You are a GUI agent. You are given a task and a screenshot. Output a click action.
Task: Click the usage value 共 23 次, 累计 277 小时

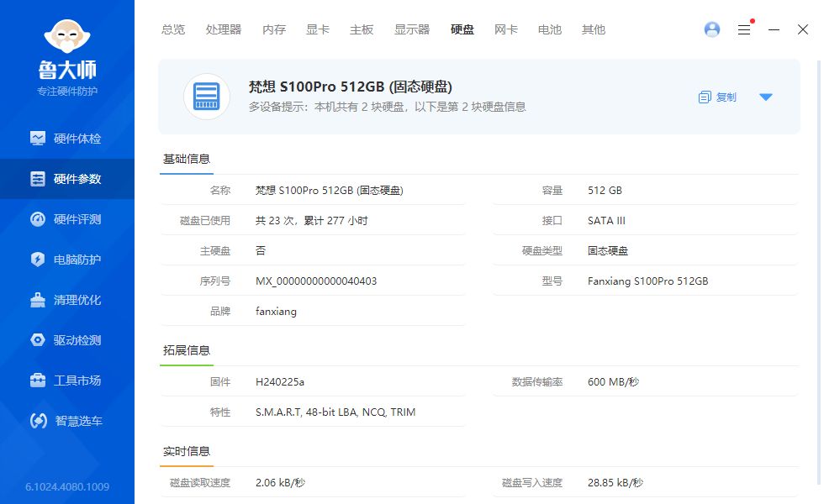coord(312,221)
